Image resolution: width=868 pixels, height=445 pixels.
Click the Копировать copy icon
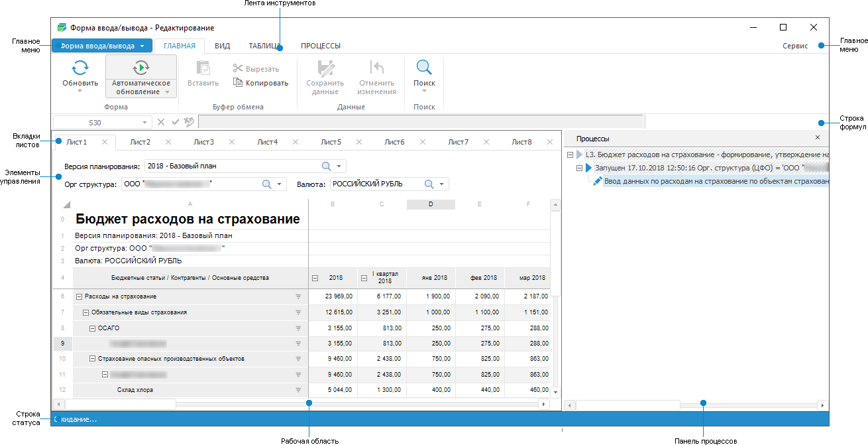[238, 83]
